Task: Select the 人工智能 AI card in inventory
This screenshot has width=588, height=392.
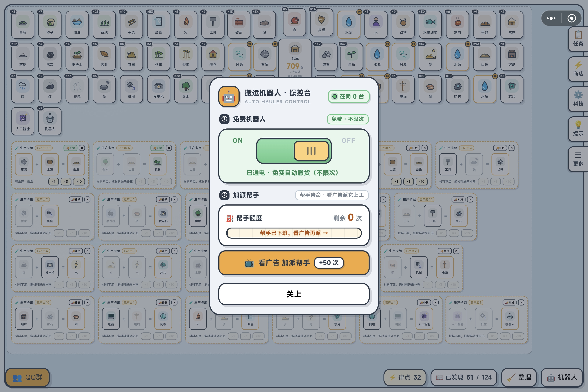Action: point(23,121)
